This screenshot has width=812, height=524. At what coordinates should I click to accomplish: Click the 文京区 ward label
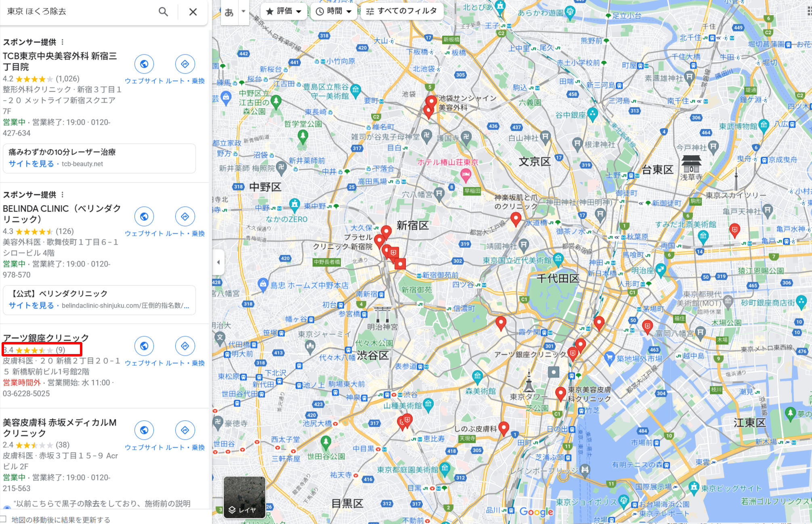tap(535, 161)
